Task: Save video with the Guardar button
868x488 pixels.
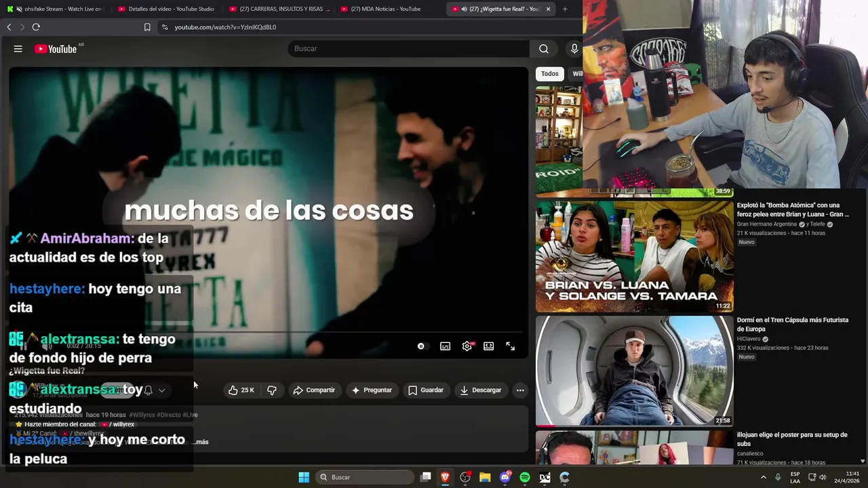Action: tap(426, 390)
